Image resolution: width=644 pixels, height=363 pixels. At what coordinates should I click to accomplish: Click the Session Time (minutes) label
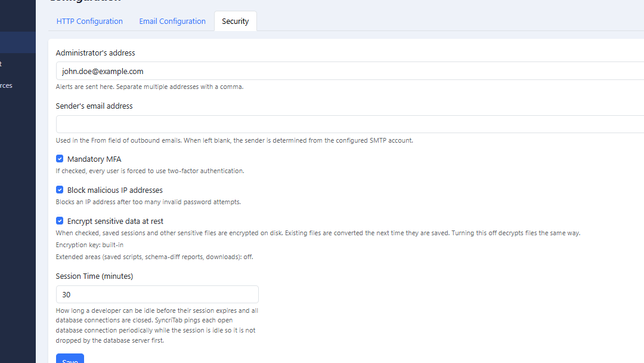click(x=94, y=276)
